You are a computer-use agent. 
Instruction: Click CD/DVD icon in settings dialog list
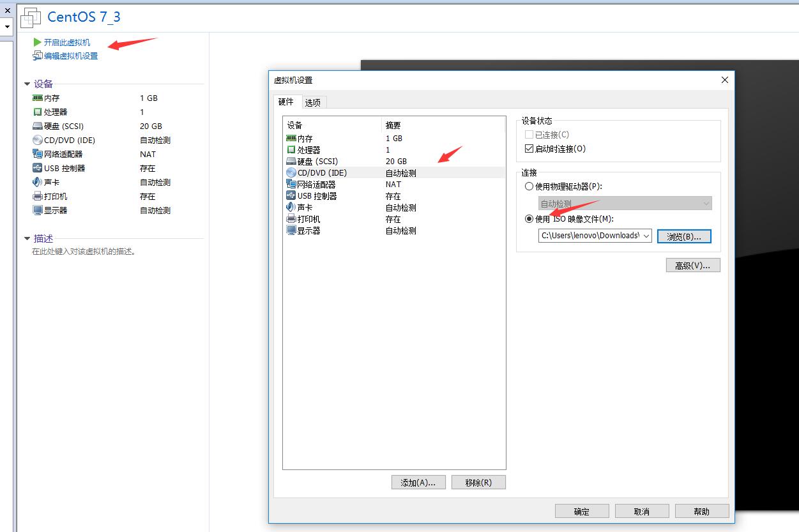[x=291, y=172]
